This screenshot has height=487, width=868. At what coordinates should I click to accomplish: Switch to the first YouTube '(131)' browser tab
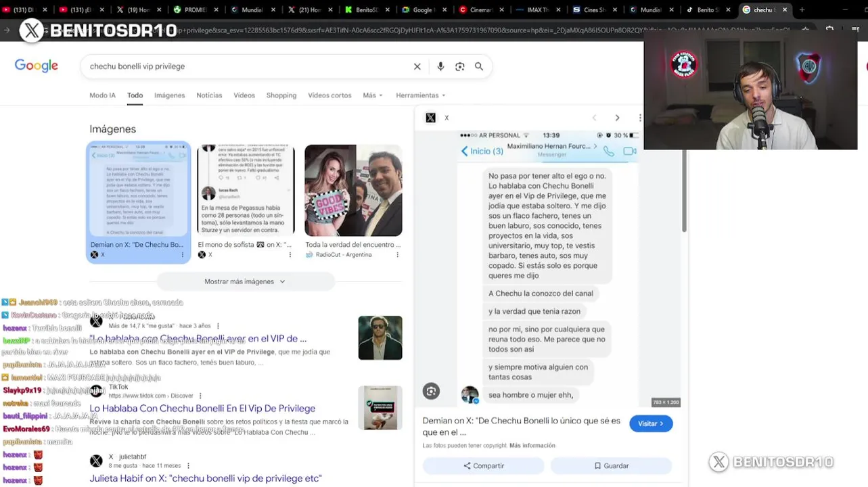point(24,10)
